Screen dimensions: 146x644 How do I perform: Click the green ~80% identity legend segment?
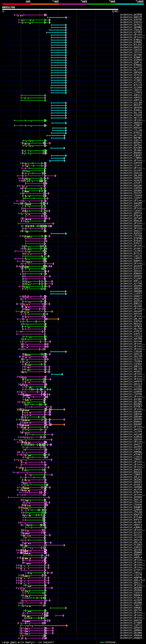(101, 4)
